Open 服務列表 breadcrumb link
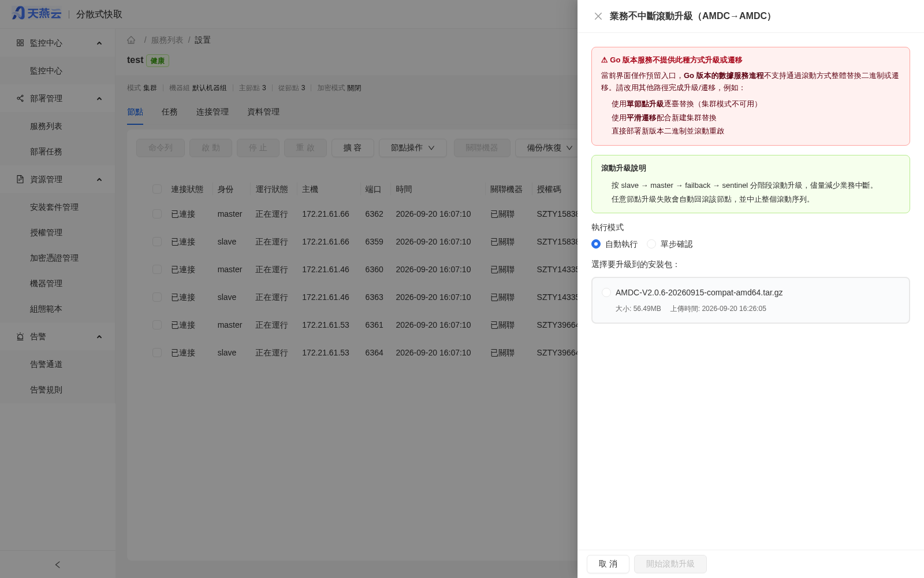This screenshot has height=578, width=924. coord(167,40)
